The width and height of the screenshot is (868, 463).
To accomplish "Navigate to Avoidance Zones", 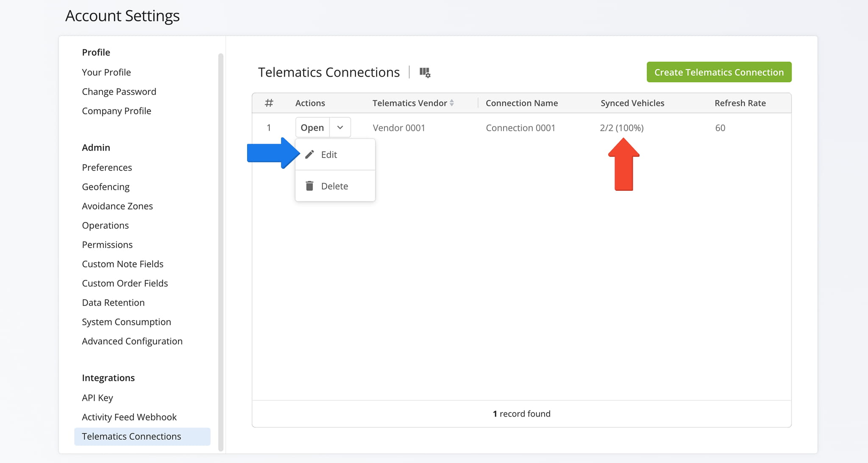I will pyautogui.click(x=117, y=206).
